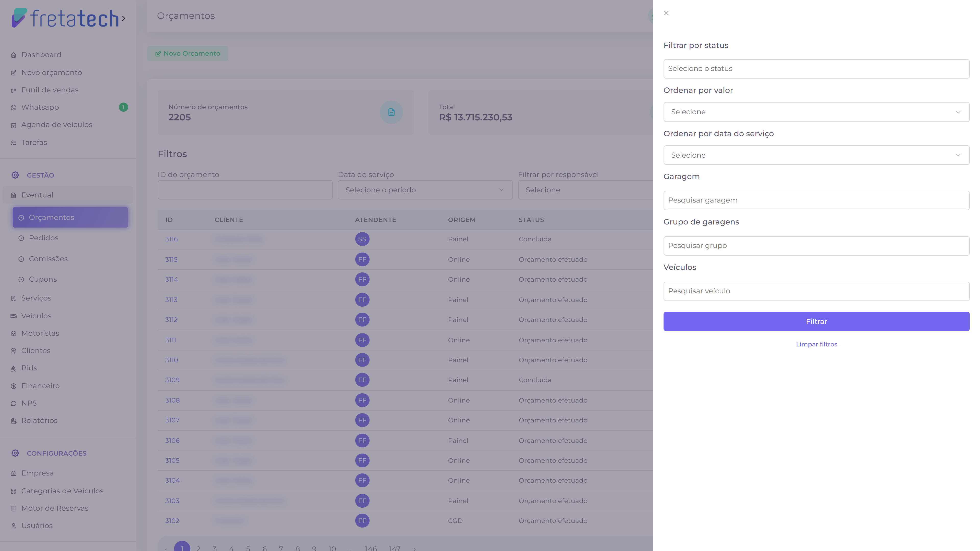Apply filters with the Filtrar button

point(816,321)
